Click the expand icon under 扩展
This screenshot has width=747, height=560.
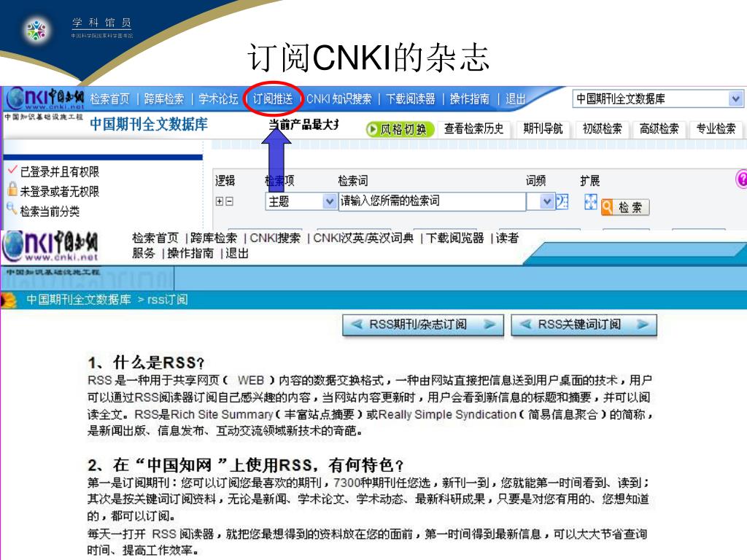coord(591,202)
